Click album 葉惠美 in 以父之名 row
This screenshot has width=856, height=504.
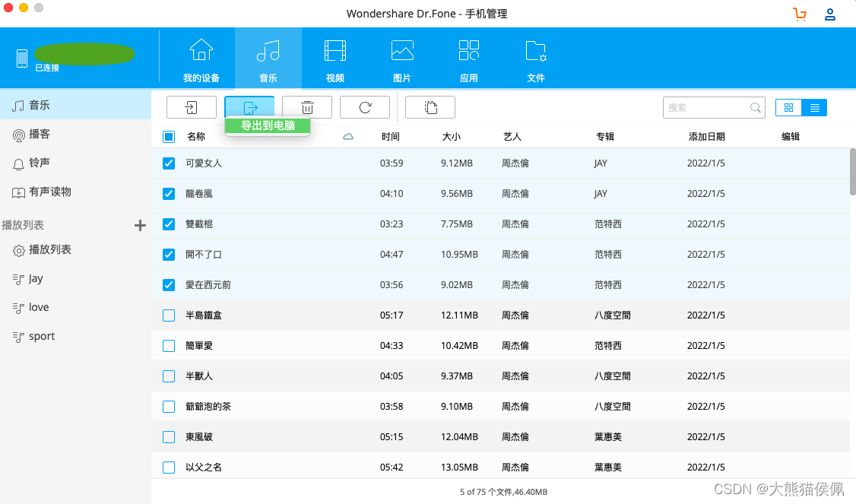(607, 468)
